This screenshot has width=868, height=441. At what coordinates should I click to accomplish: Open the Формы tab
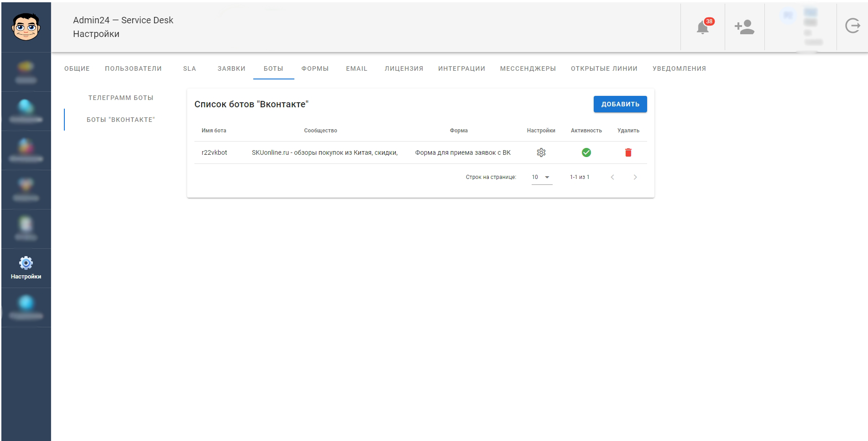click(315, 68)
